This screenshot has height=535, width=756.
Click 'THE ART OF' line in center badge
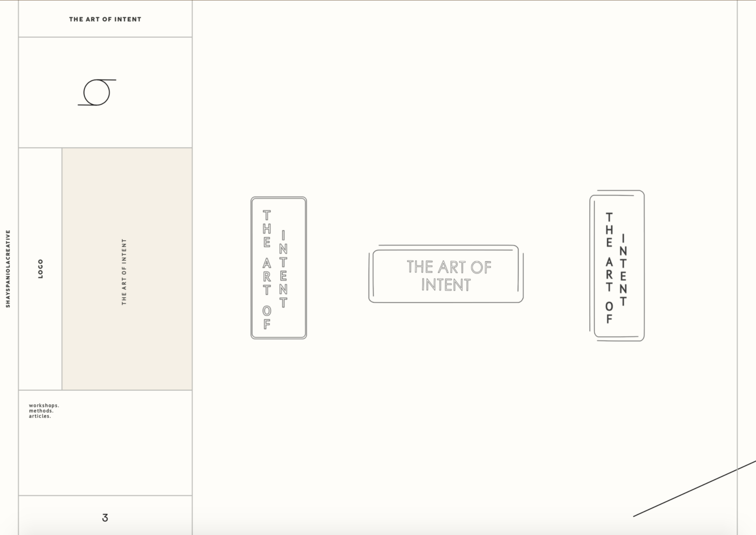(449, 267)
